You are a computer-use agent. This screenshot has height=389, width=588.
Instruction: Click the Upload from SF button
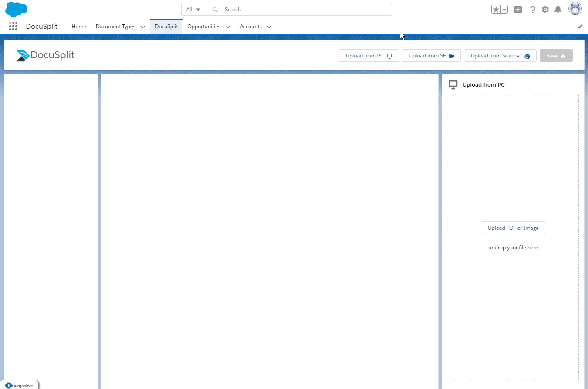point(431,56)
